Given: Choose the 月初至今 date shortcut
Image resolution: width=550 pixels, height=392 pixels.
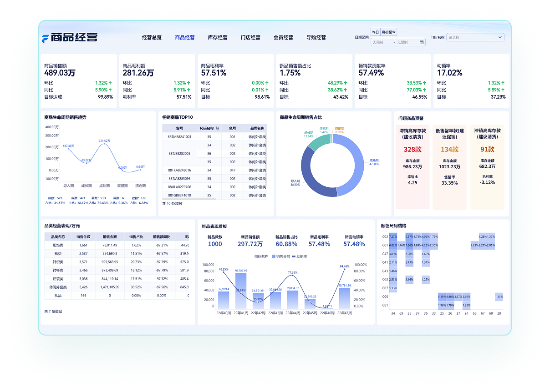Looking at the screenshot, I should 389,32.
